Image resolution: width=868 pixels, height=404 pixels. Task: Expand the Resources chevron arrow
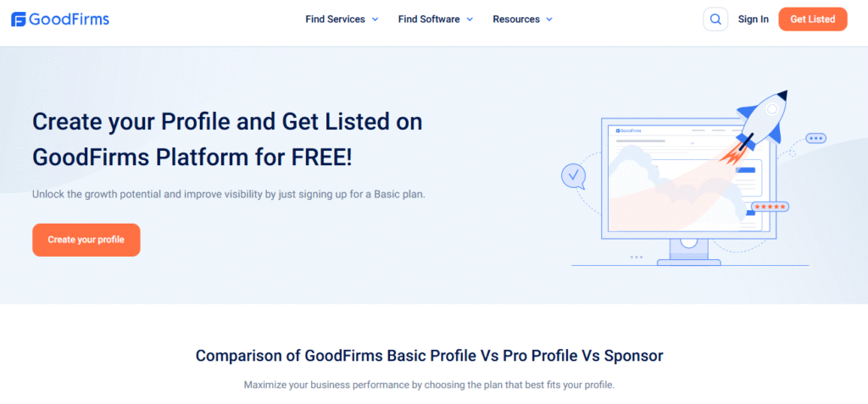click(x=548, y=19)
